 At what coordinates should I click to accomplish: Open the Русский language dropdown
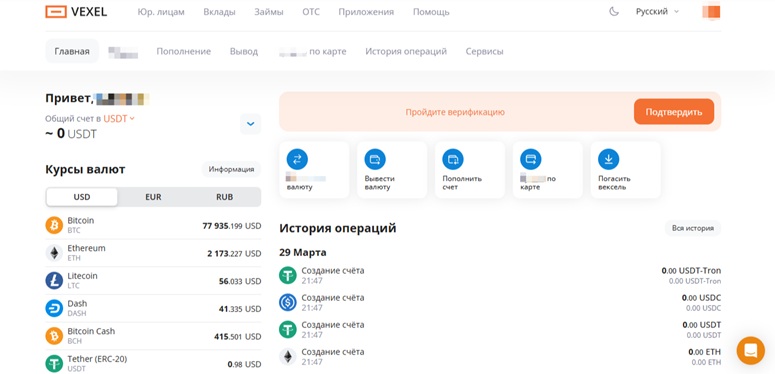point(657,11)
